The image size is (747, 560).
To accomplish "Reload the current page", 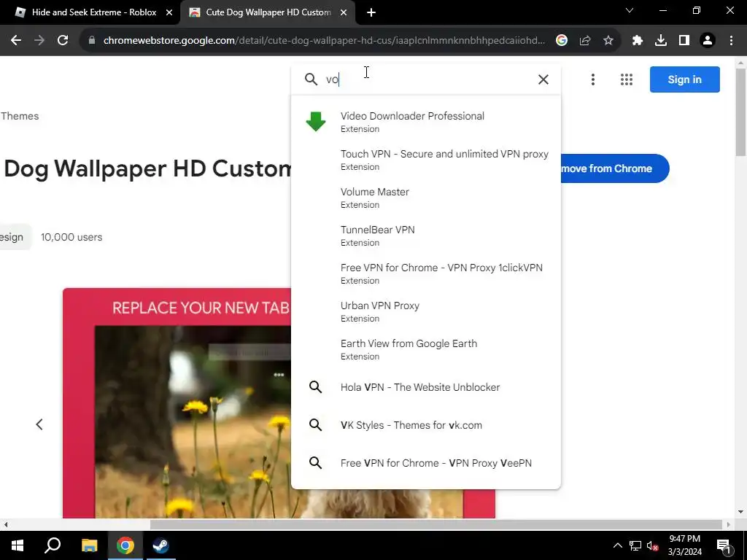I will click(x=63, y=41).
